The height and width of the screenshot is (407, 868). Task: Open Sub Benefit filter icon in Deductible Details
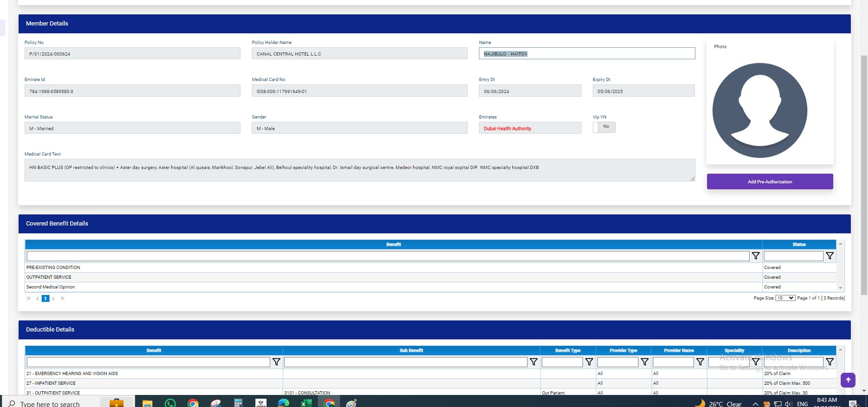pyautogui.click(x=533, y=362)
